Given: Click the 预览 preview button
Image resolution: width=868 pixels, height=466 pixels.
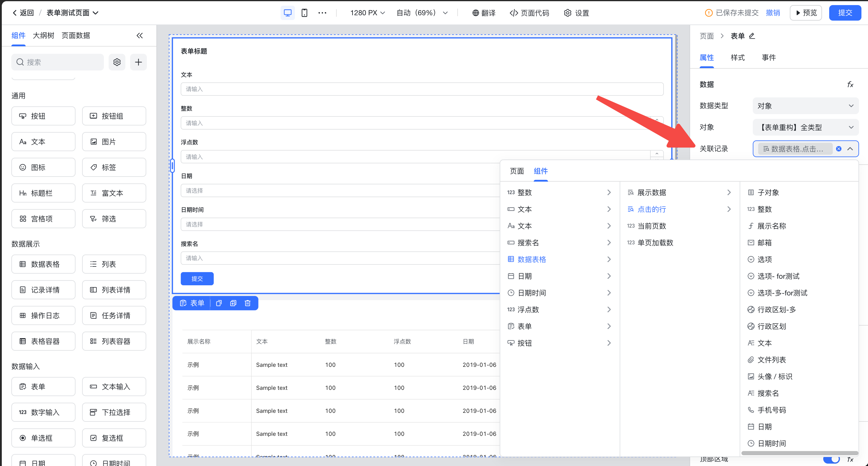Looking at the screenshot, I should click(x=806, y=13).
